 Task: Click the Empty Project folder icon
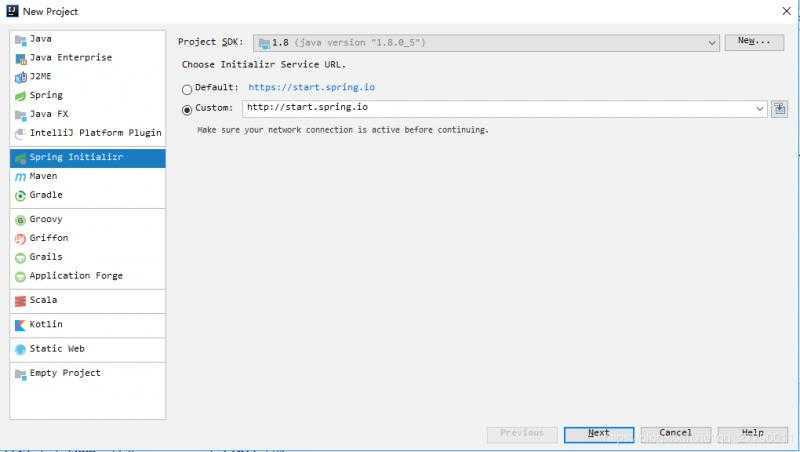click(20, 374)
